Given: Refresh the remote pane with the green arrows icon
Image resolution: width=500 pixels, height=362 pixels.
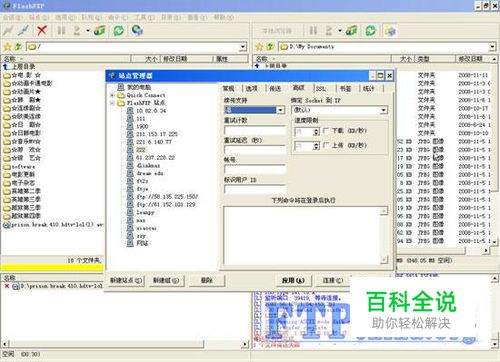Looking at the screenshot, I should (118, 31).
